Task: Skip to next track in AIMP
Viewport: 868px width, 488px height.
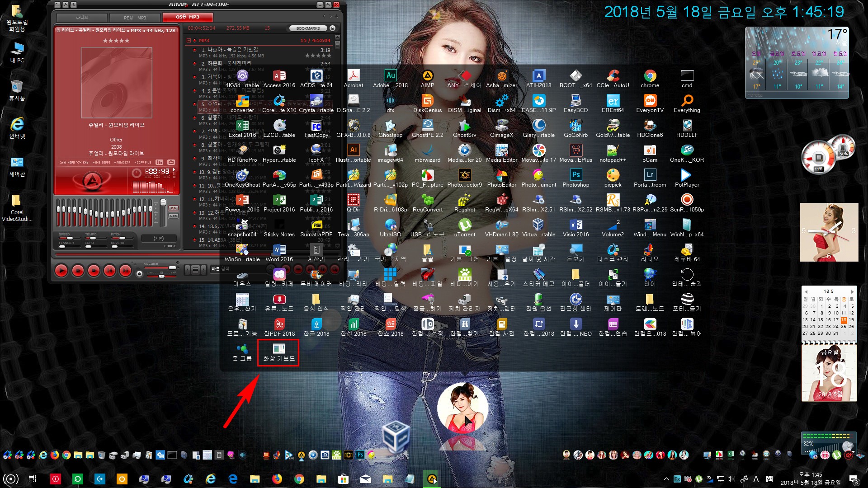Action: click(125, 271)
